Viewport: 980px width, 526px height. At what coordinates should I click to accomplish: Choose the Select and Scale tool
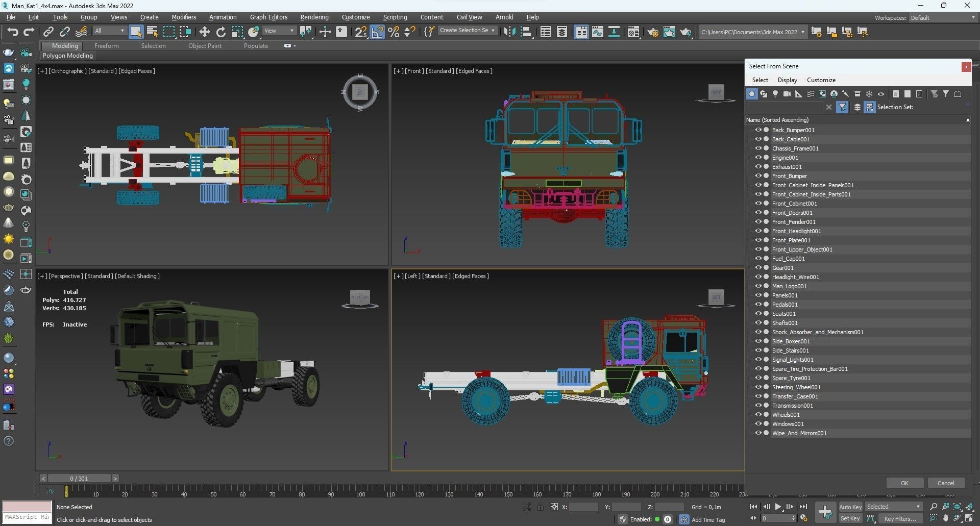(237, 32)
